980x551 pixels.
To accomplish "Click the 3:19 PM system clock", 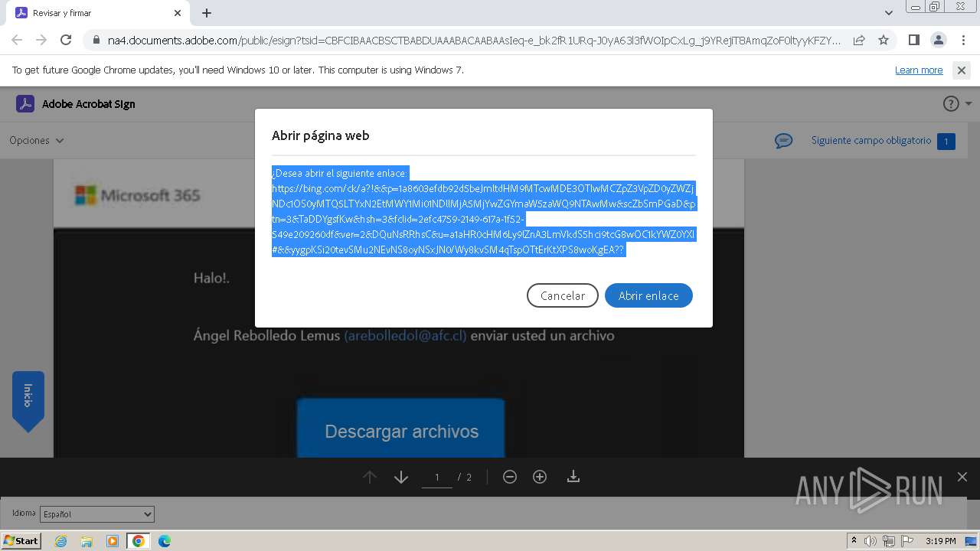I will tap(940, 541).
